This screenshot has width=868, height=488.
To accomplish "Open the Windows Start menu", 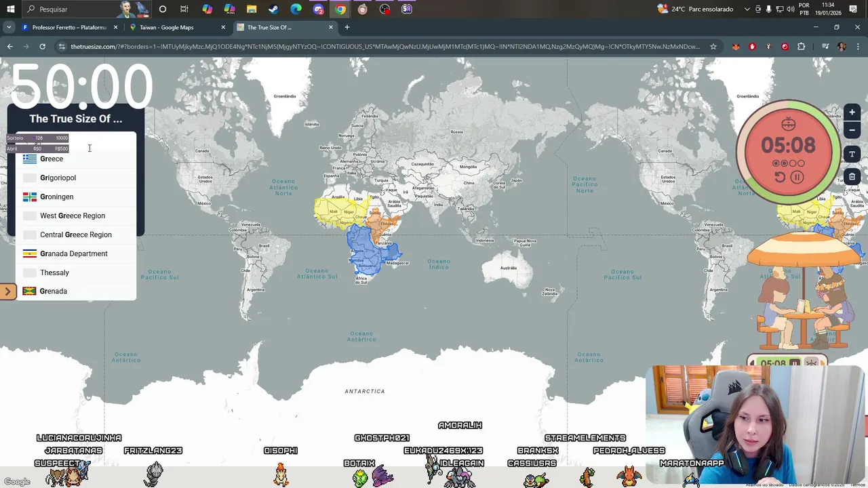I will 10,9.
